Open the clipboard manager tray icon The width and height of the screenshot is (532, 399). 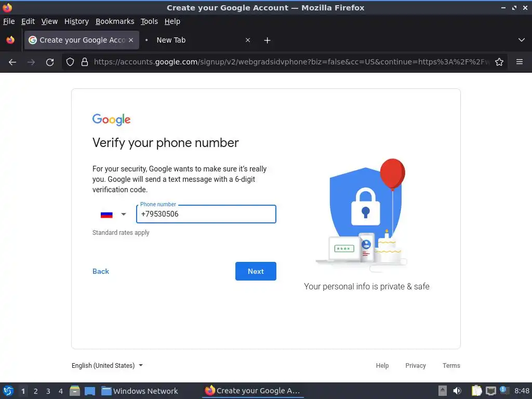[476, 391]
